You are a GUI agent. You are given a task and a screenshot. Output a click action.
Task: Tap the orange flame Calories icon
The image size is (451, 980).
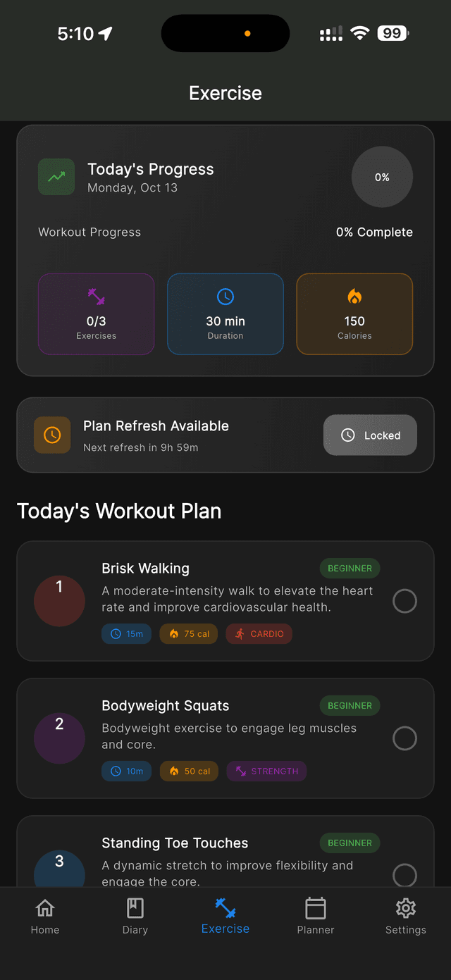coord(354,297)
